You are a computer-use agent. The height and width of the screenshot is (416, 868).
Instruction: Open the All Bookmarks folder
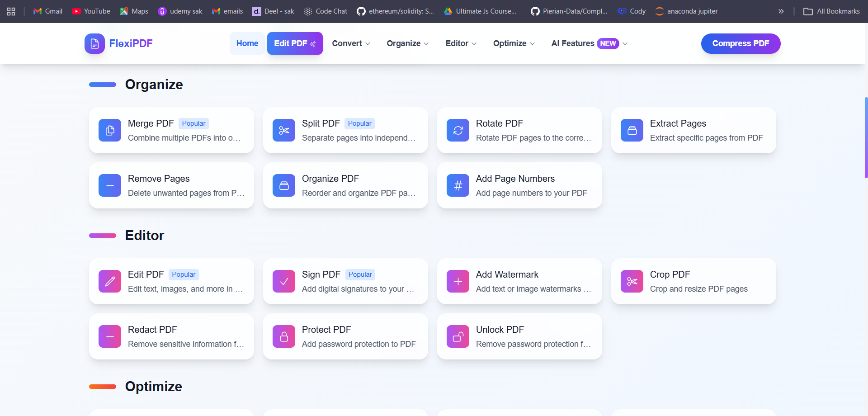(x=831, y=11)
